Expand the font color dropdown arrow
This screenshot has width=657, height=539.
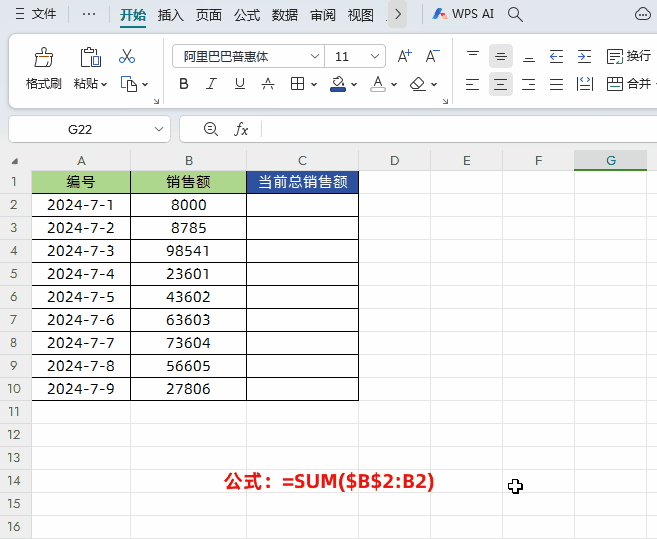click(394, 84)
